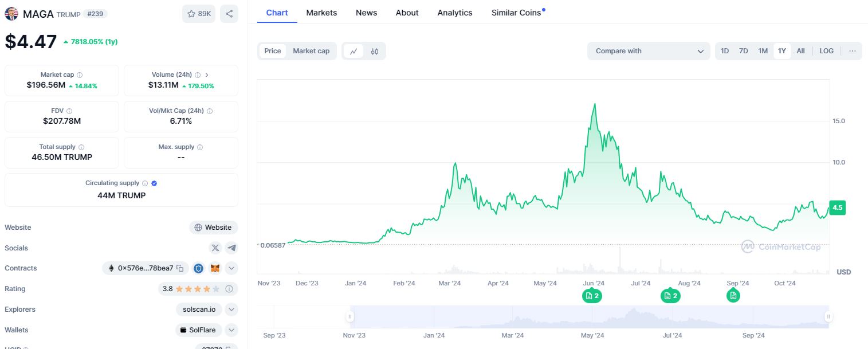
Task: Click the verified badge beside Circulating supply
Action: [x=154, y=183]
